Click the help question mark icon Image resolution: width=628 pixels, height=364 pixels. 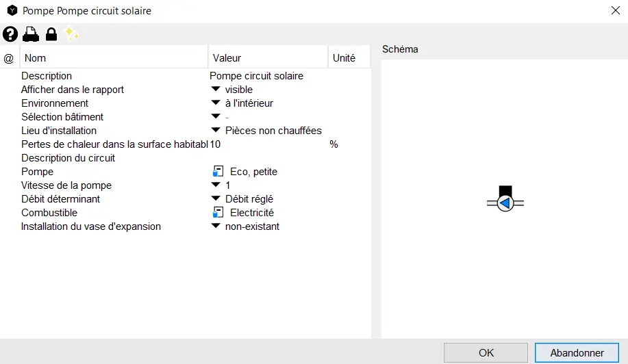click(x=10, y=34)
